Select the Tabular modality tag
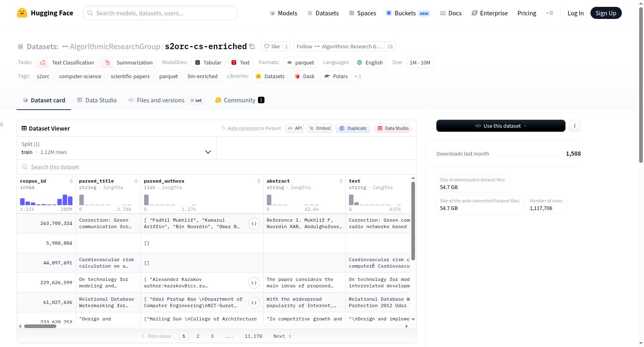This screenshot has width=644, height=347. (x=208, y=62)
